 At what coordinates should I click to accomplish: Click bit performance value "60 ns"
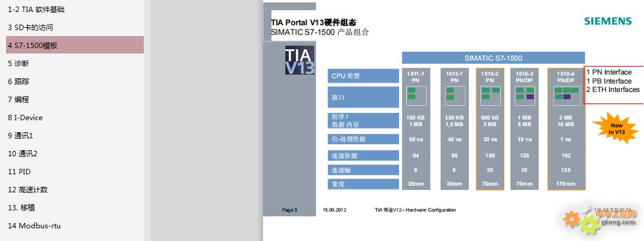pos(416,139)
